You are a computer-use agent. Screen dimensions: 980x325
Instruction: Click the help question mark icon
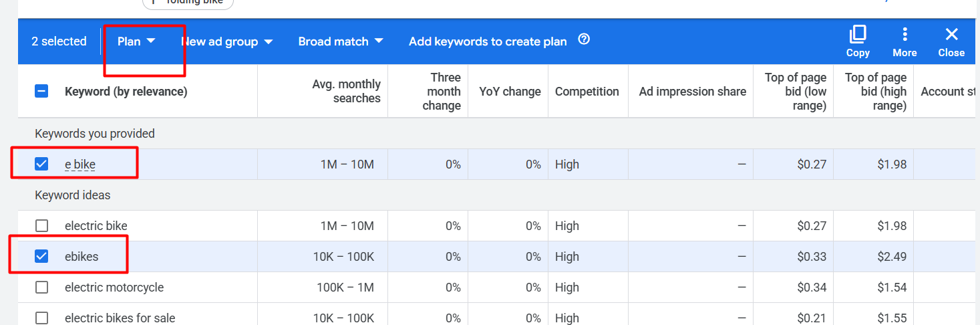point(584,39)
